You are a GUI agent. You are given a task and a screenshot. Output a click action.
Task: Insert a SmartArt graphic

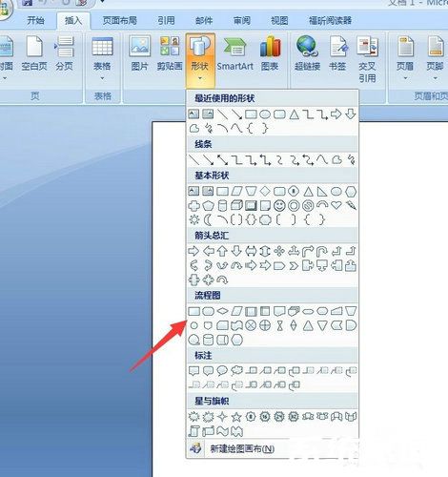(x=235, y=53)
